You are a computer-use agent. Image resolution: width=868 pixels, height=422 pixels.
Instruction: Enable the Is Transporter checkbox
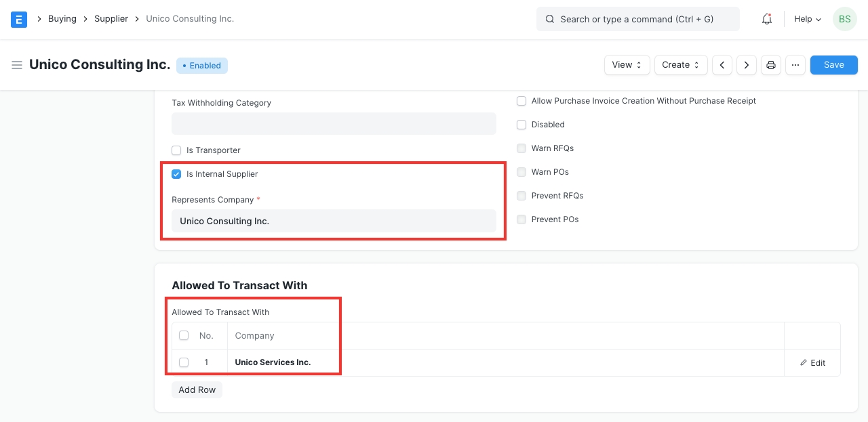click(x=176, y=150)
